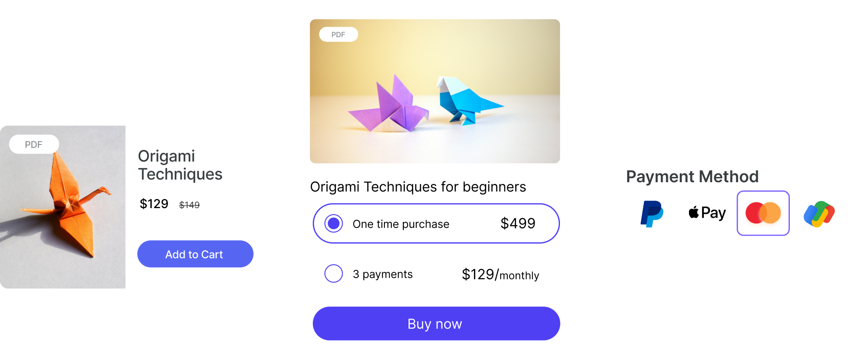Click the $499 one time price
Screen dimensions: 868x353
(518, 223)
